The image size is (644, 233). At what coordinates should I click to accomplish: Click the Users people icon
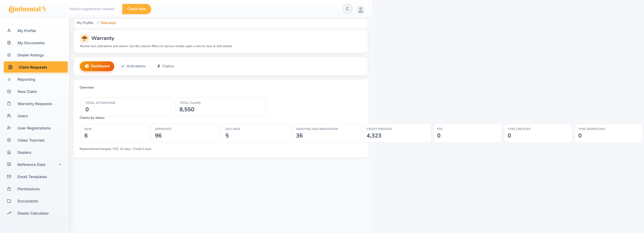click(x=9, y=116)
